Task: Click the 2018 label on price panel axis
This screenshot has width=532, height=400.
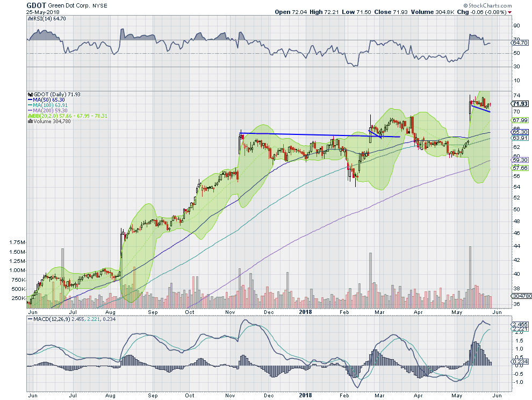Action: pos(305,312)
